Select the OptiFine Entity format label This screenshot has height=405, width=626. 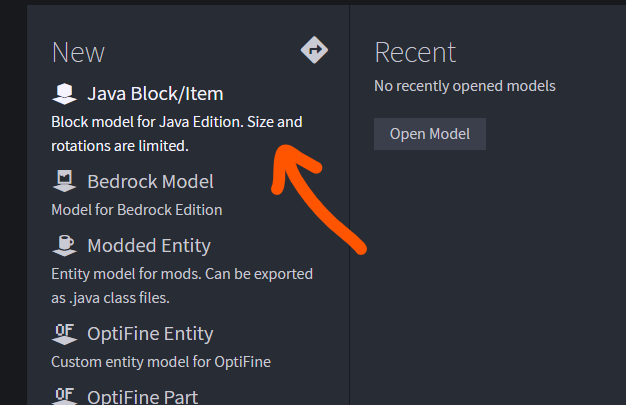point(150,333)
